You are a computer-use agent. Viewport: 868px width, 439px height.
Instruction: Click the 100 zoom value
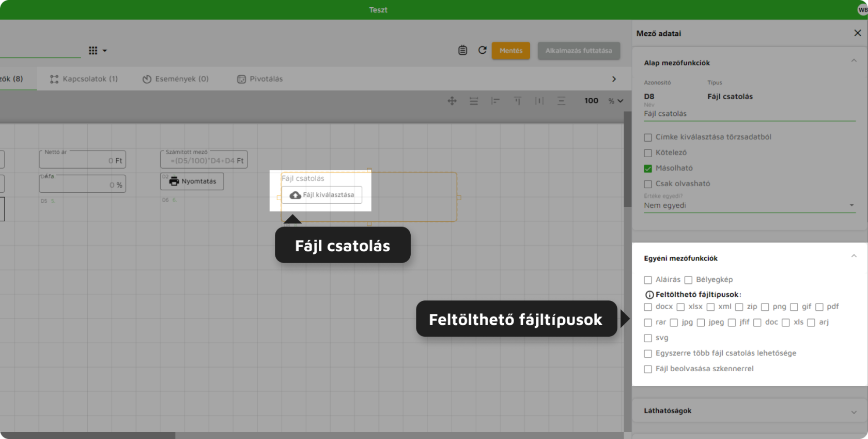click(x=591, y=101)
